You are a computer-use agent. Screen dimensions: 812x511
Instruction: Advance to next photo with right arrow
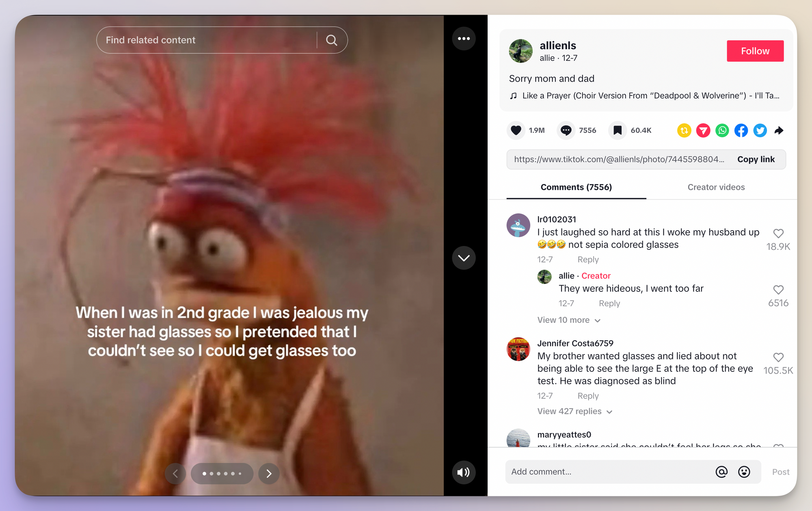[x=269, y=474]
